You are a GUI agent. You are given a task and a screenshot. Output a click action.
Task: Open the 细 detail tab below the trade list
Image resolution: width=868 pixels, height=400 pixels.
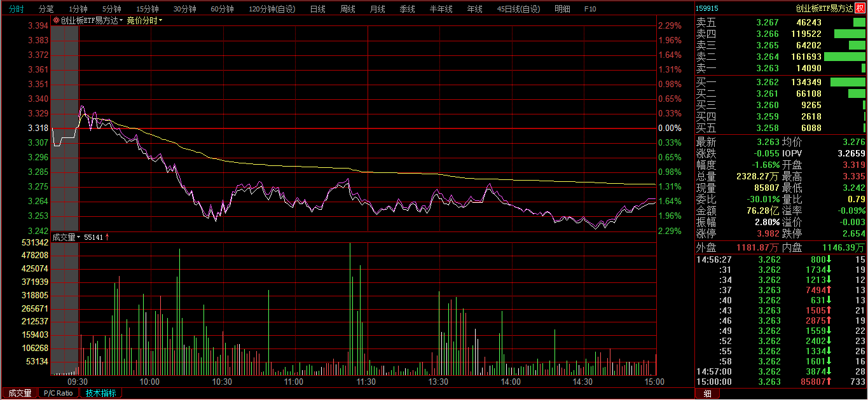pos(707,394)
